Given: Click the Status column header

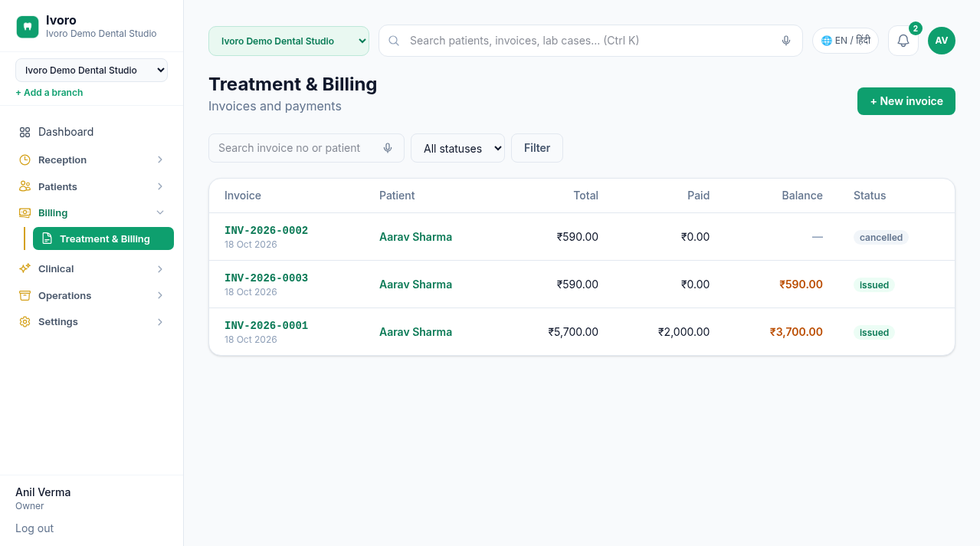Looking at the screenshot, I should click(x=870, y=196).
